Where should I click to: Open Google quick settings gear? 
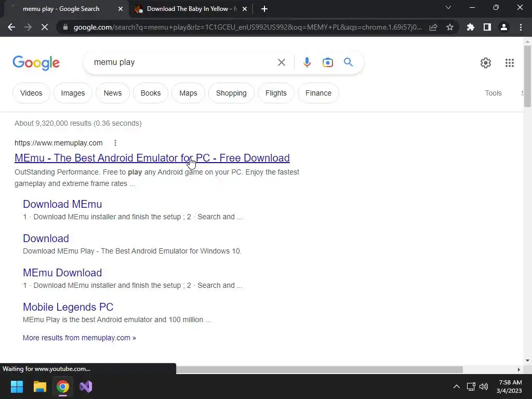click(486, 63)
